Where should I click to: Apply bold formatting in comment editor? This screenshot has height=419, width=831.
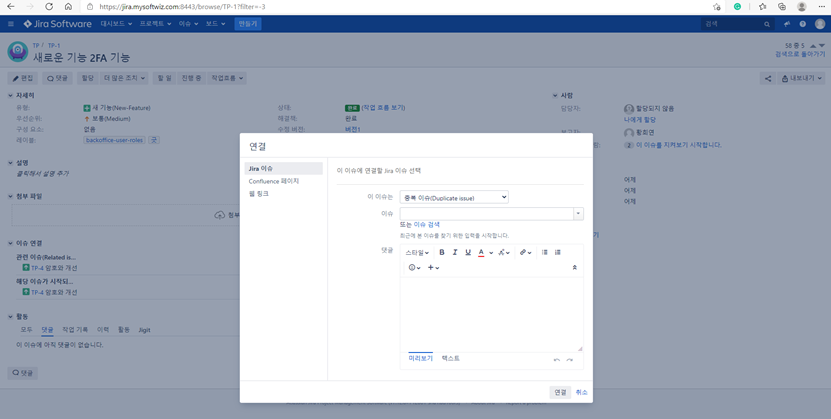click(441, 253)
